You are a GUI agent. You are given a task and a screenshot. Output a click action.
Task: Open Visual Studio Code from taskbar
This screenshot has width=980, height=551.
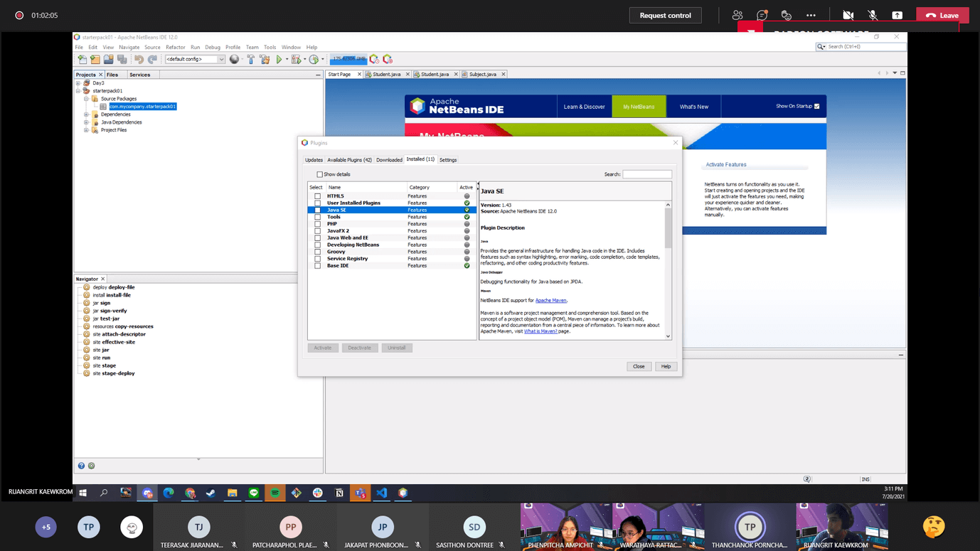coord(382,493)
